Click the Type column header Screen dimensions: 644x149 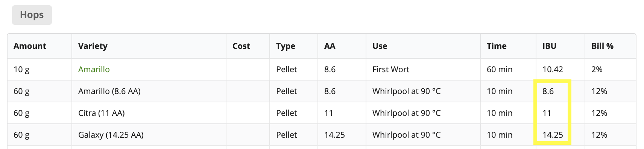coord(286,46)
